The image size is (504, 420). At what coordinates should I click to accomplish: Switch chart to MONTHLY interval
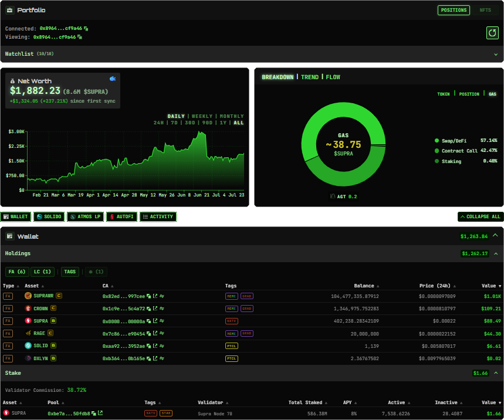pyautogui.click(x=232, y=116)
